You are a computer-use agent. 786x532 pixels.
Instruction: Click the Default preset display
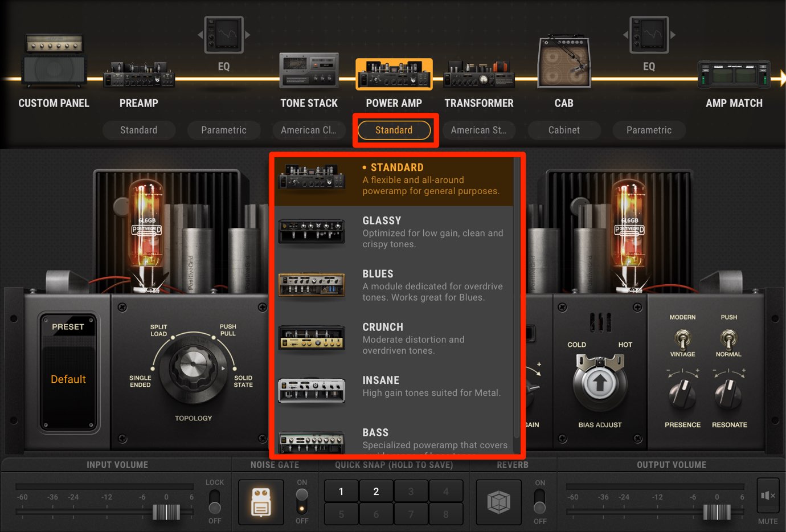coord(68,379)
